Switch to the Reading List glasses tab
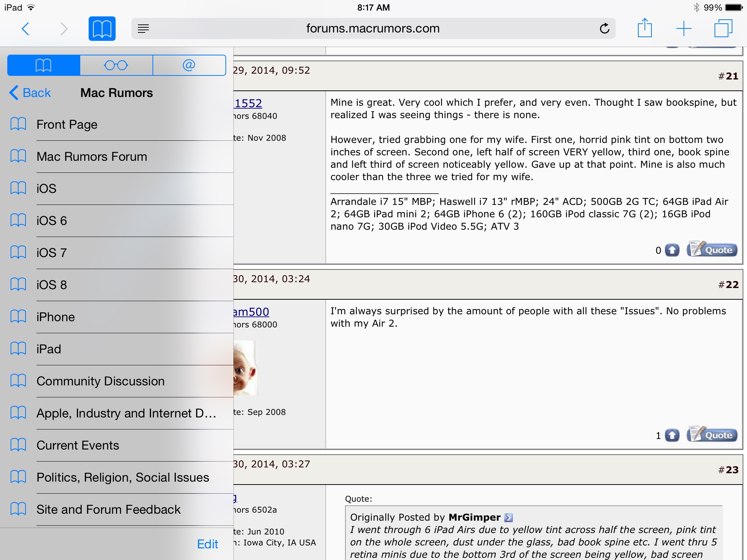This screenshot has width=747, height=560. click(x=116, y=65)
